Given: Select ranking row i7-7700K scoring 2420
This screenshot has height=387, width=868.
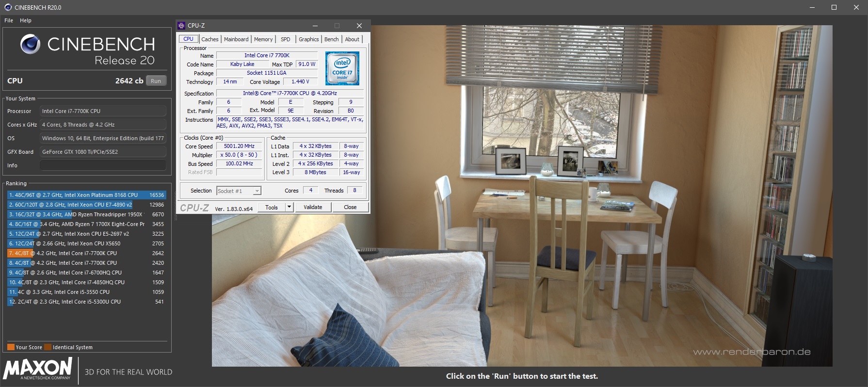Looking at the screenshot, I should pos(87,263).
